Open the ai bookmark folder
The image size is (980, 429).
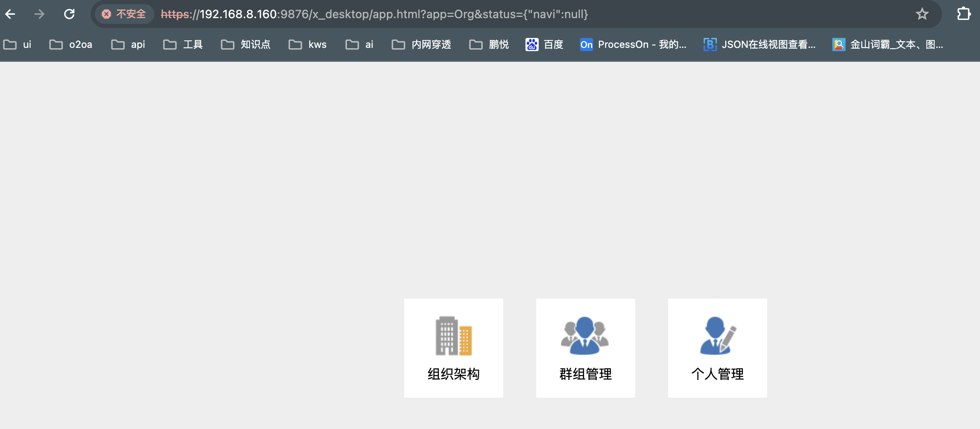pyautogui.click(x=359, y=45)
